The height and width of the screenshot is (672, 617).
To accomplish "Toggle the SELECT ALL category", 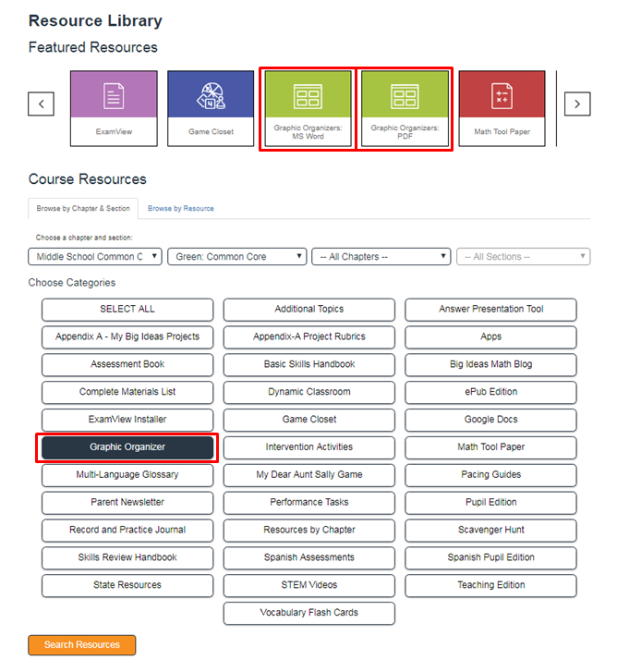I will (x=127, y=309).
